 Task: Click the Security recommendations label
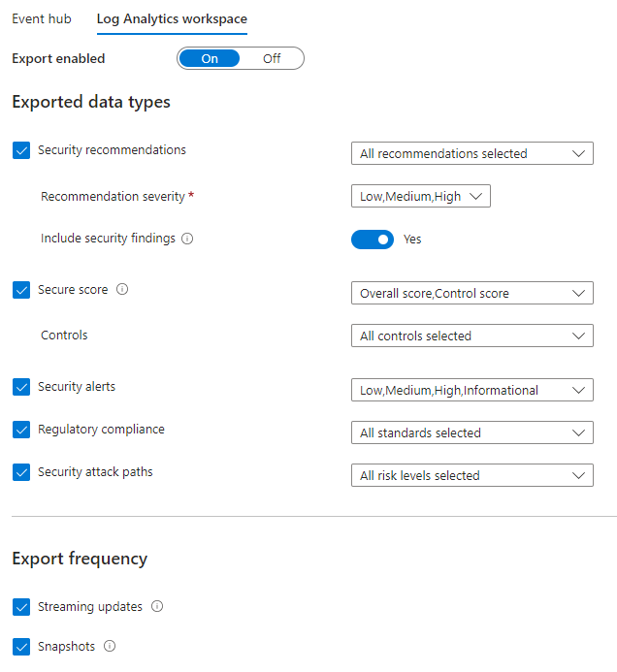112,150
